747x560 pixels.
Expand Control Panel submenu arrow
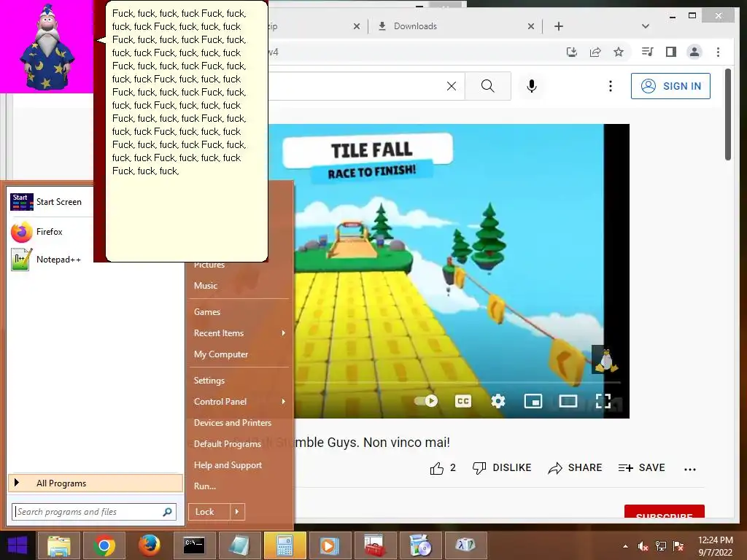coord(284,402)
